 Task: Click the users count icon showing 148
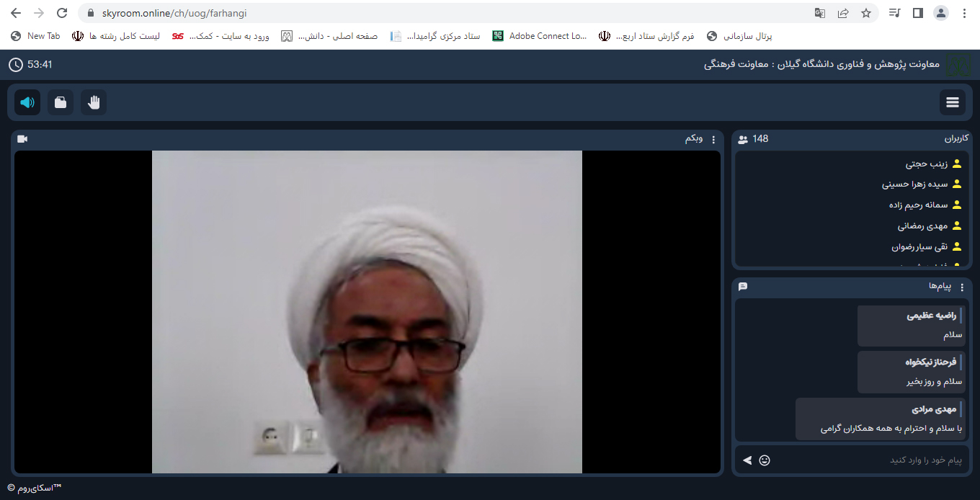coord(743,139)
